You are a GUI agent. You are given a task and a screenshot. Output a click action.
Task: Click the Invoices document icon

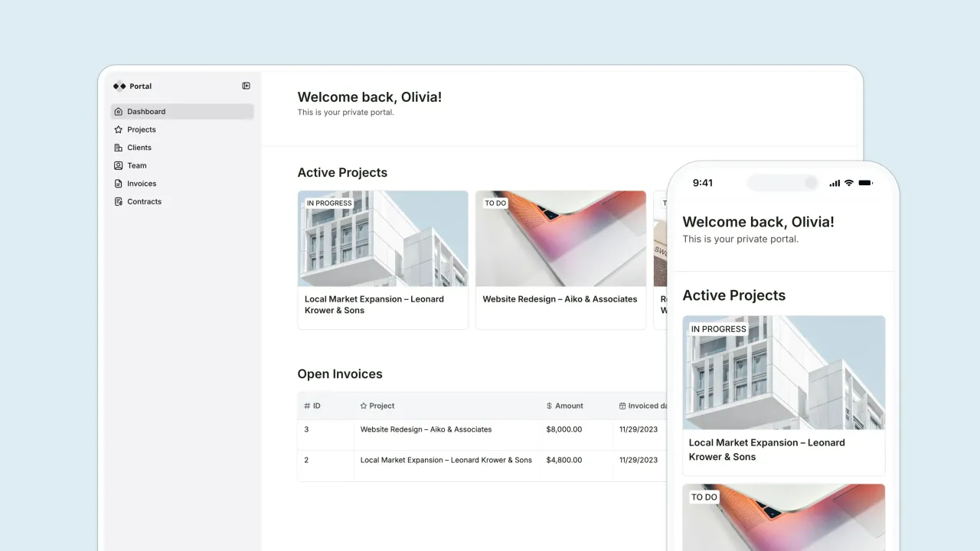point(118,184)
